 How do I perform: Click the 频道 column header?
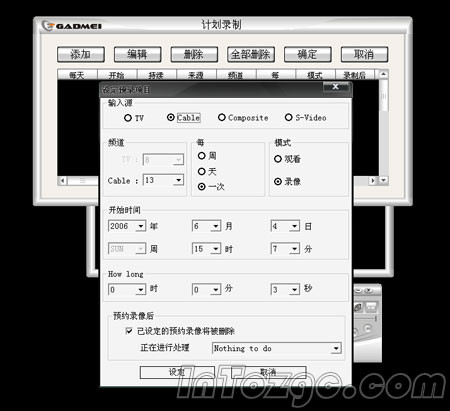236,75
